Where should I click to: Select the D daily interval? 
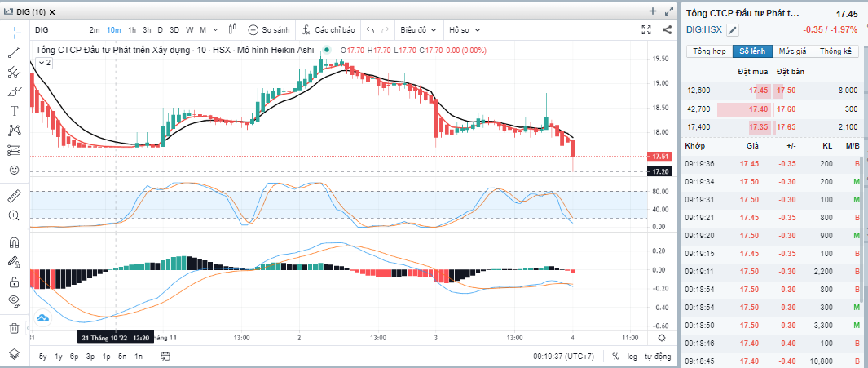tap(160, 30)
